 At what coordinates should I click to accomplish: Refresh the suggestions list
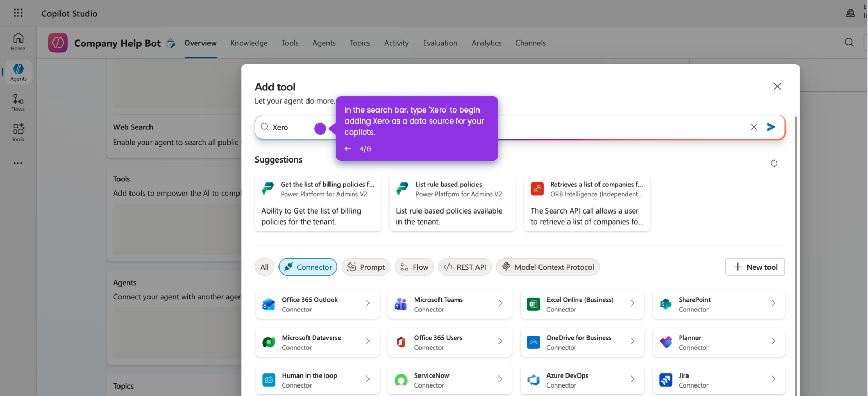pyautogui.click(x=774, y=164)
